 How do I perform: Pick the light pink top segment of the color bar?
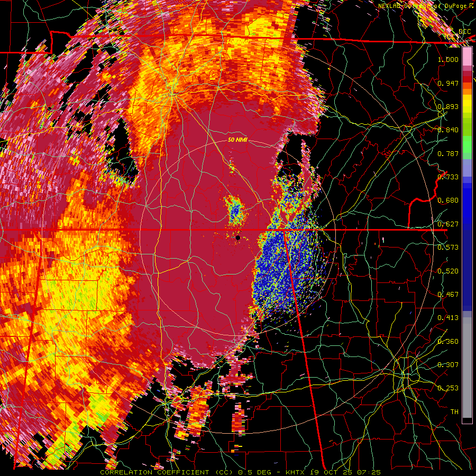pos(467,57)
